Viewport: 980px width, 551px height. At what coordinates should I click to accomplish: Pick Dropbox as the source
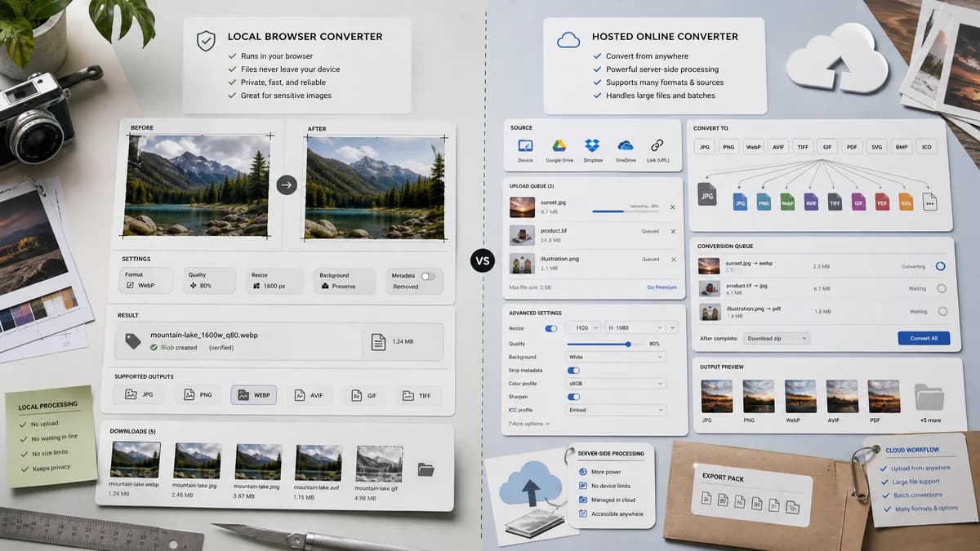click(592, 145)
